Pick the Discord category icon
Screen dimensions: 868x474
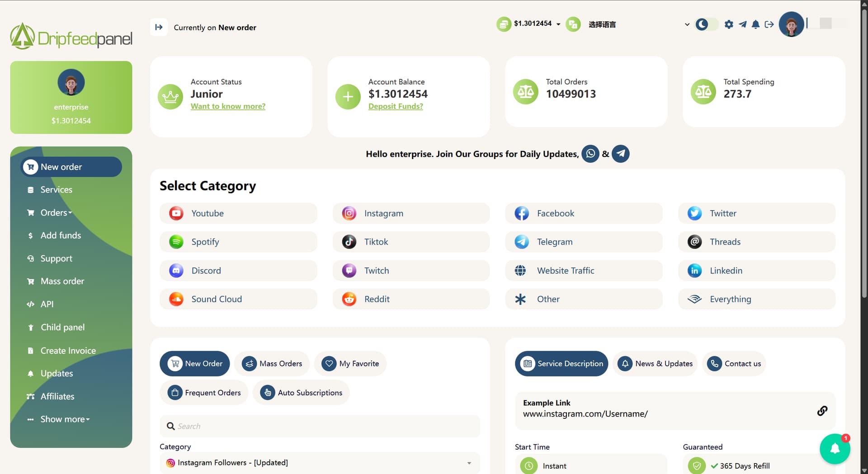click(176, 271)
